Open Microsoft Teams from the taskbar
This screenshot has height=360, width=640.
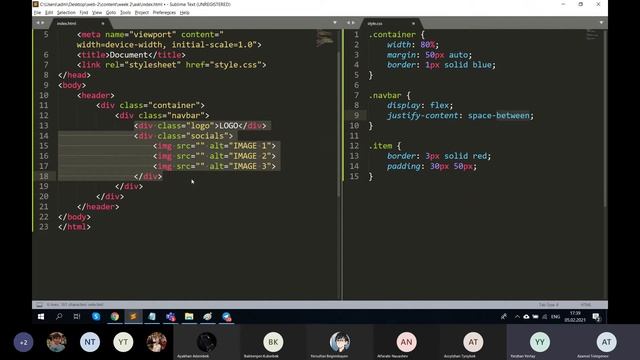point(171,317)
